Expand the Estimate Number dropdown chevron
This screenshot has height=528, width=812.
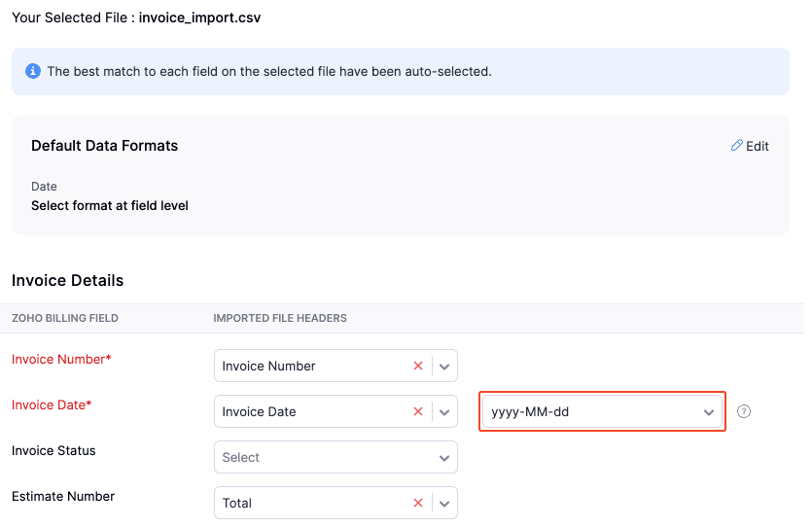(x=444, y=504)
